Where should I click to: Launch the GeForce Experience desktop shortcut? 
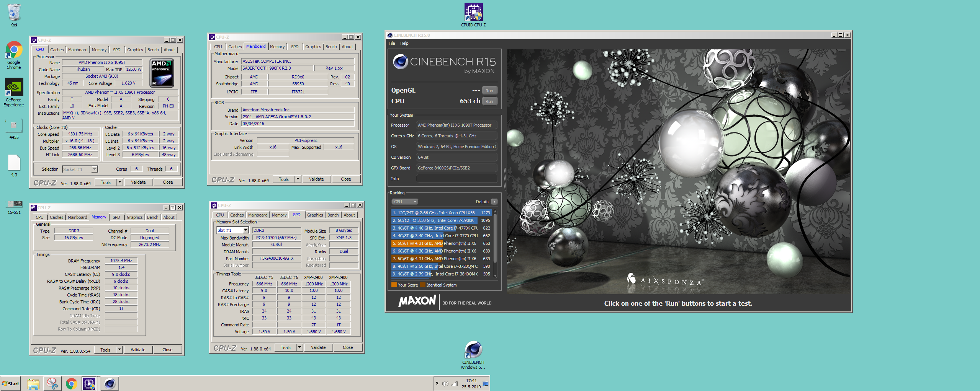pos(14,92)
